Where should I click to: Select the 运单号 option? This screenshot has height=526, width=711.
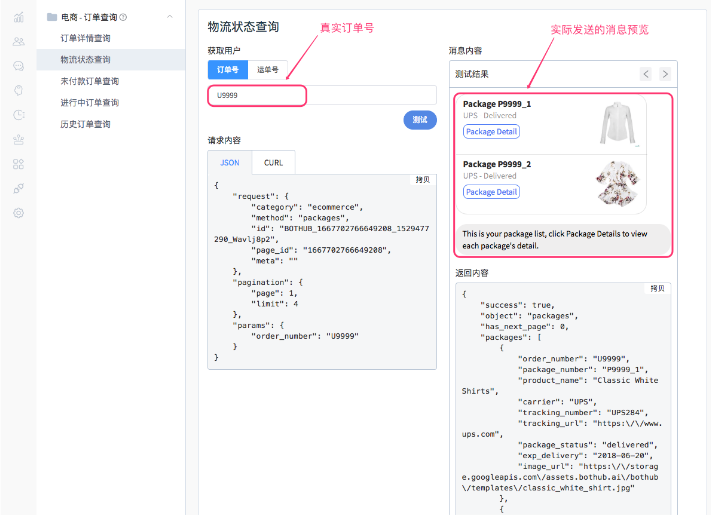tap(268, 69)
